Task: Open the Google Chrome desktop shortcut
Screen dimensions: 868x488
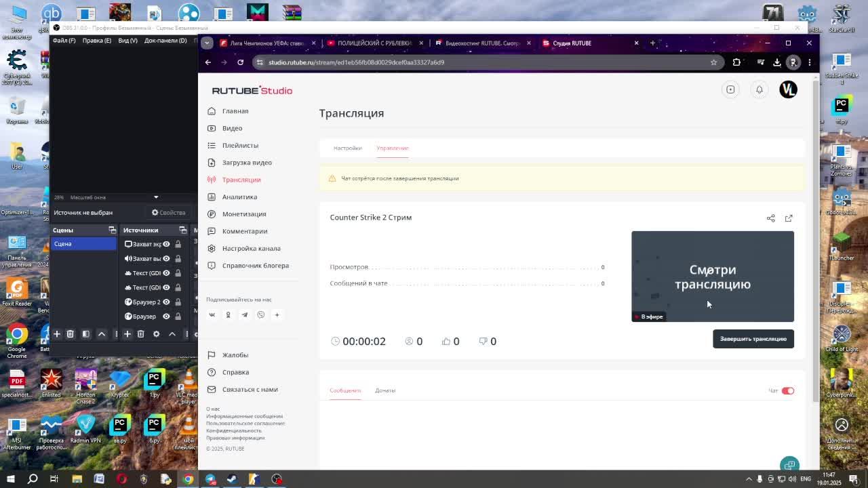Action: click(x=17, y=341)
